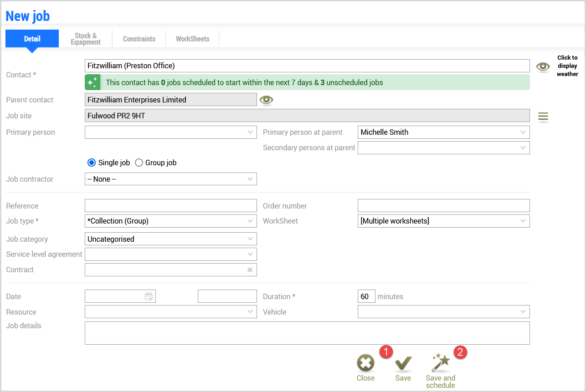Screen dimensions: 586x392
Task: Switch to the WorkSheets tab
Action: (x=193, y=39)
